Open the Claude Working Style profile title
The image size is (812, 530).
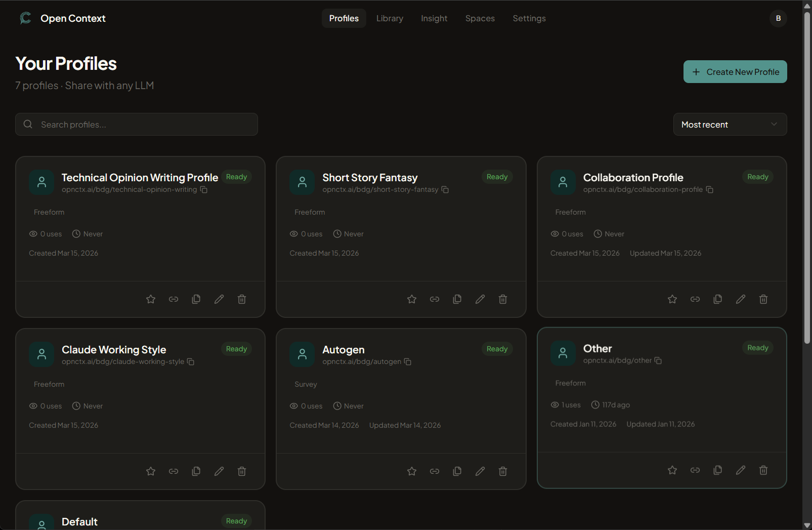(x=114, y=350)
